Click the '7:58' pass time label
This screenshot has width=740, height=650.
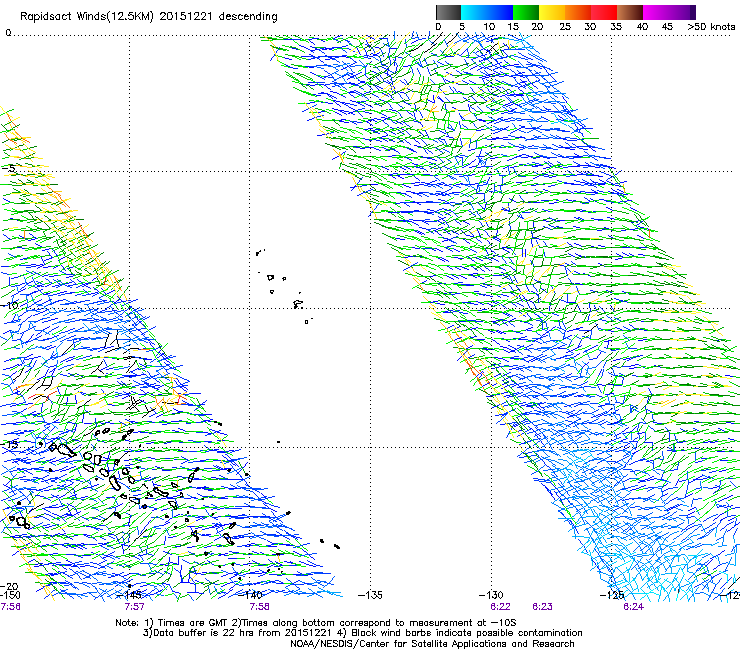pyautogui.click(x=260, y=607)
